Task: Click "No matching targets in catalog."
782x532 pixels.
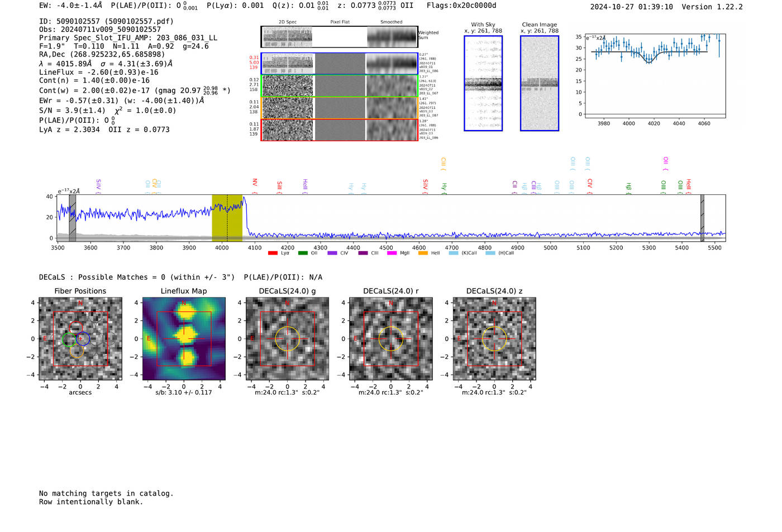Action: coord(106,493)
